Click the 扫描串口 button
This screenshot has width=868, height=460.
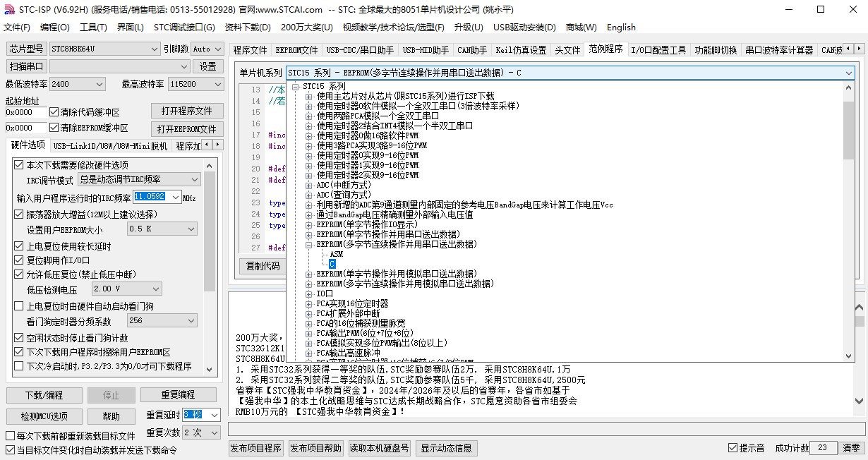point(27,66)
